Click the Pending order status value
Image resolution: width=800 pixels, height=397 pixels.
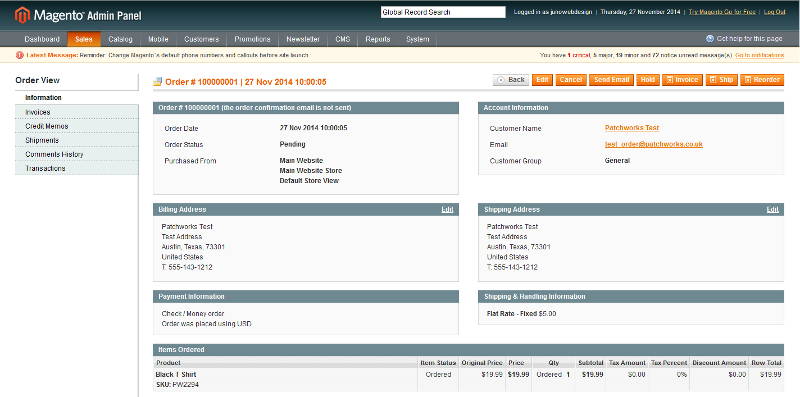pyautogui.click(x=292, y=144)
